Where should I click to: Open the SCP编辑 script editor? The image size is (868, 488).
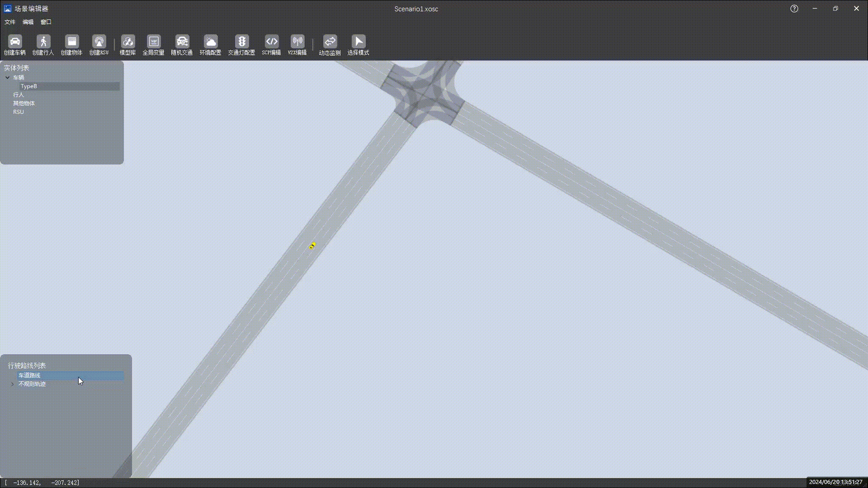(x=271, y=42)
